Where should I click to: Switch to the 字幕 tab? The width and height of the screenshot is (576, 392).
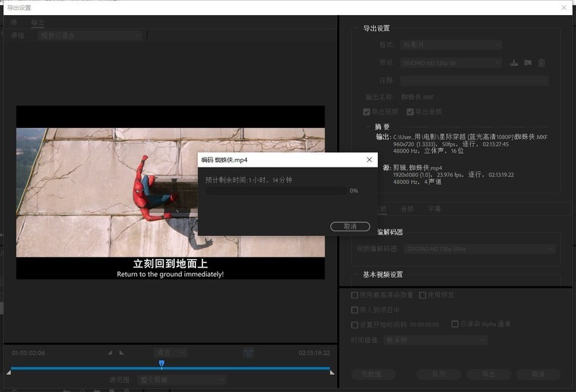(435, 209)
